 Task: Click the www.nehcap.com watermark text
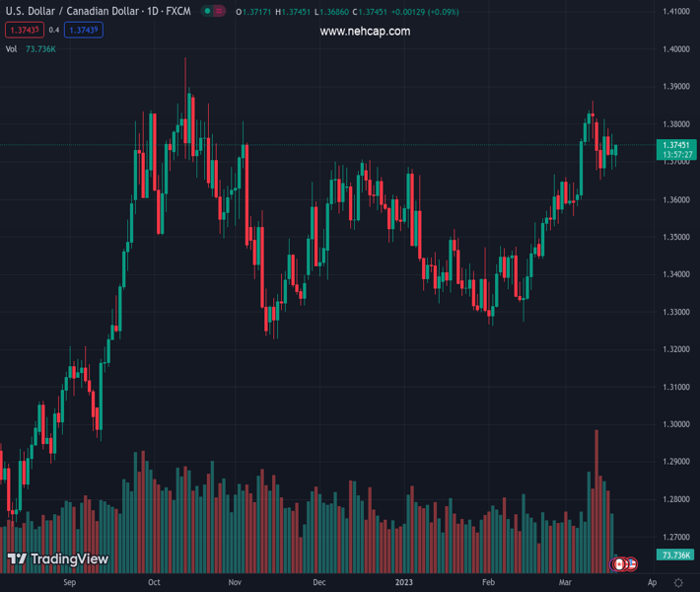365,32
